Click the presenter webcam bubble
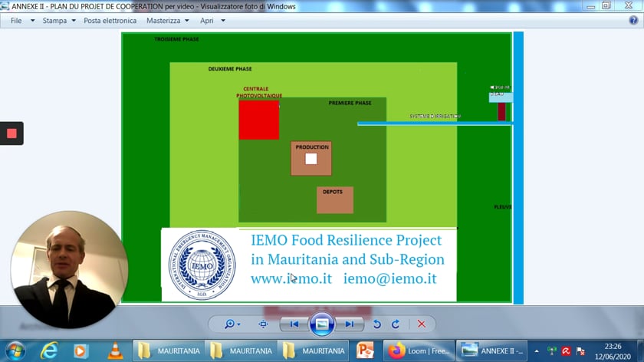The image size is (644, 362). (x=69, y=269)
